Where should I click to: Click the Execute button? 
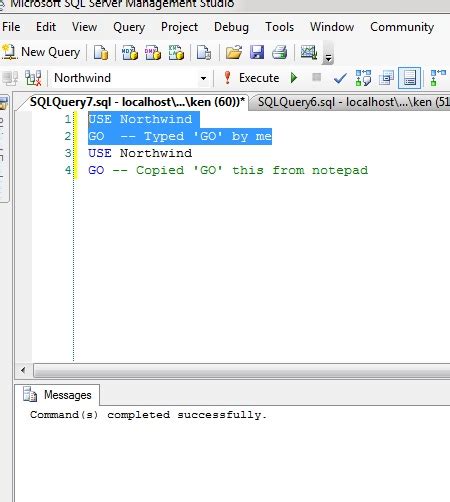pyautogui.click(x=252, y=78)
